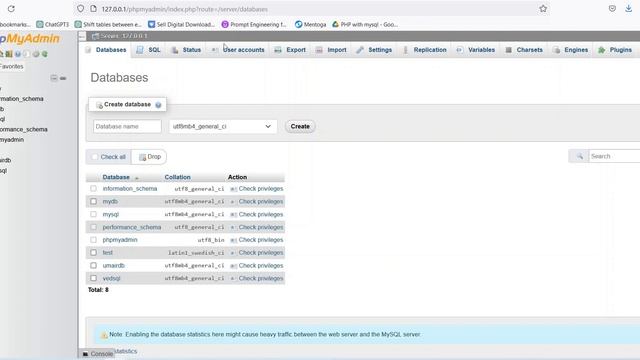Viewport: 640px width, 360px height.
Task: Click the Pocket save icon in browser toolbar
Action: click(x=612, y=9)
